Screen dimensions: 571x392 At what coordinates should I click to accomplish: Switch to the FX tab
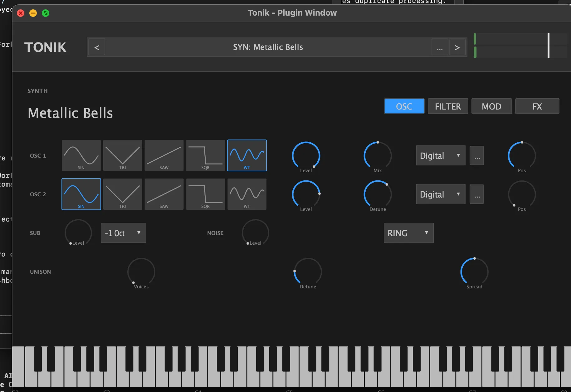tap(537, 106)
